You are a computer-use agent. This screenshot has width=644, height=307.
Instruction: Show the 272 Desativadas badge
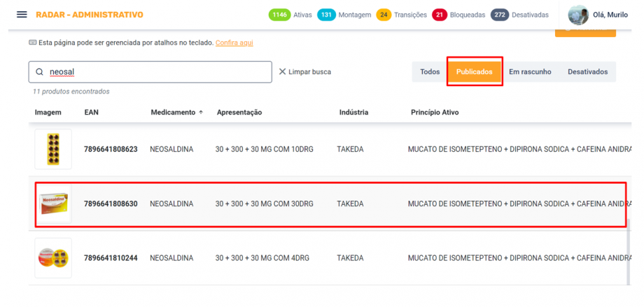point(500,15)
